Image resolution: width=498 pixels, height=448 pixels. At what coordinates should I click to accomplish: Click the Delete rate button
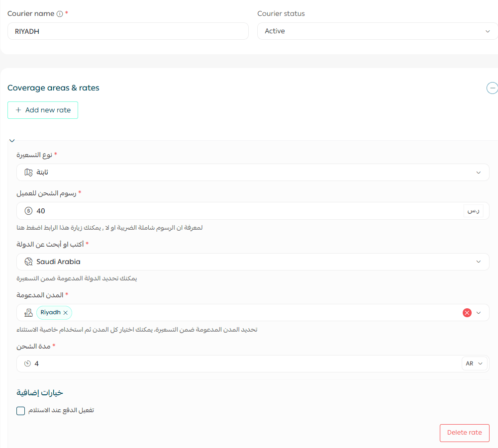pos(464,433)
